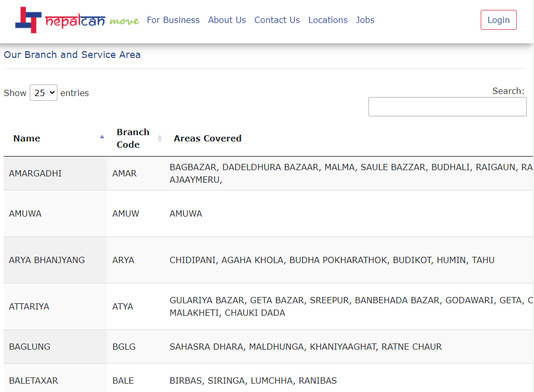The image size is (534, 392).
Task: Click the Login button
Action: tap(498, 20)
